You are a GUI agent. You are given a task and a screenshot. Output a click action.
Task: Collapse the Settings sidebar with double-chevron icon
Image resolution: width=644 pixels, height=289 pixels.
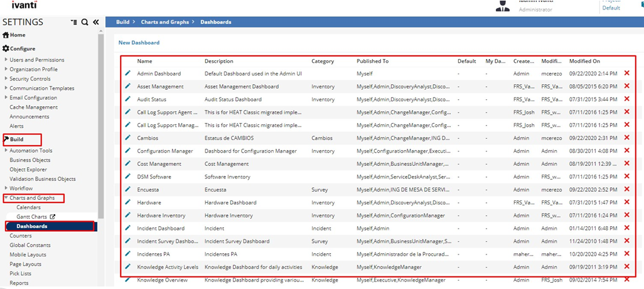(x=96, y=22)
